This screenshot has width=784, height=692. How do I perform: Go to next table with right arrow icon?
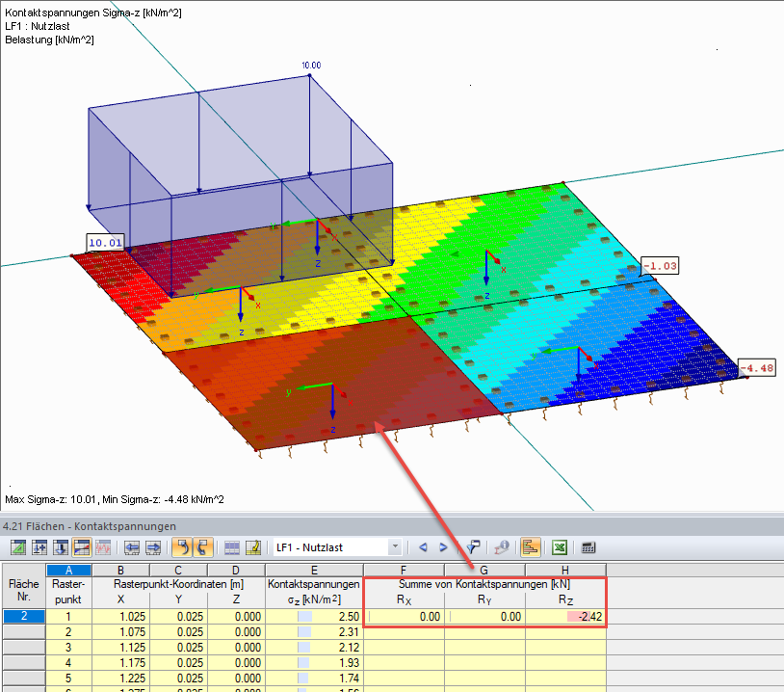153,547
